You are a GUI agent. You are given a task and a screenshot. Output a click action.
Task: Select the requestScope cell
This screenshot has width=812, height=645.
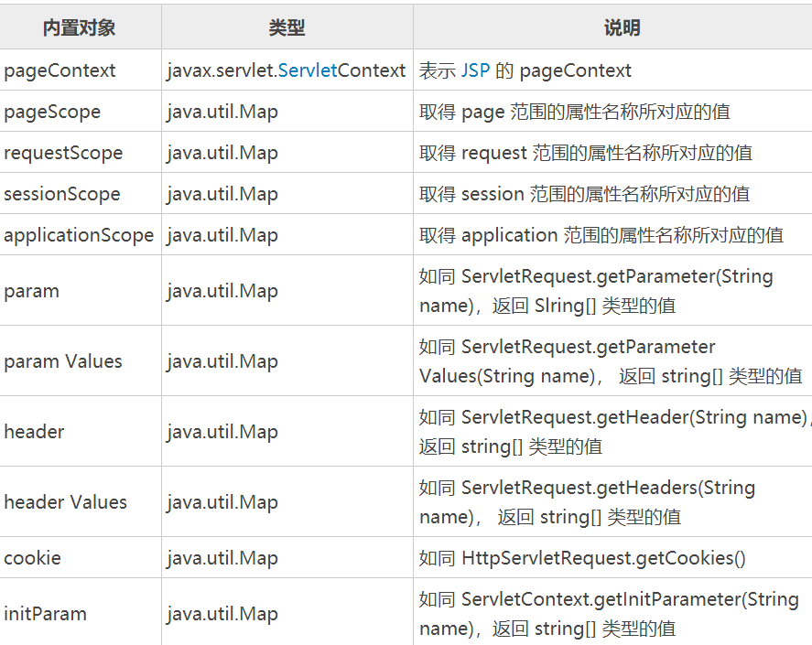[63, 153]
